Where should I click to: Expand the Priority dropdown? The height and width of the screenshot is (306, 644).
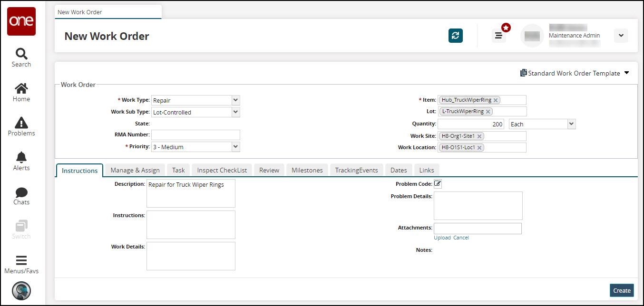(x=235, y=147)
